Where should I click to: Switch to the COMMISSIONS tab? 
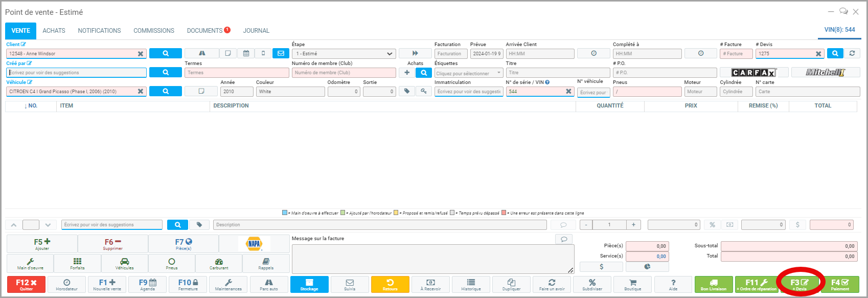[x=154, y=31]
